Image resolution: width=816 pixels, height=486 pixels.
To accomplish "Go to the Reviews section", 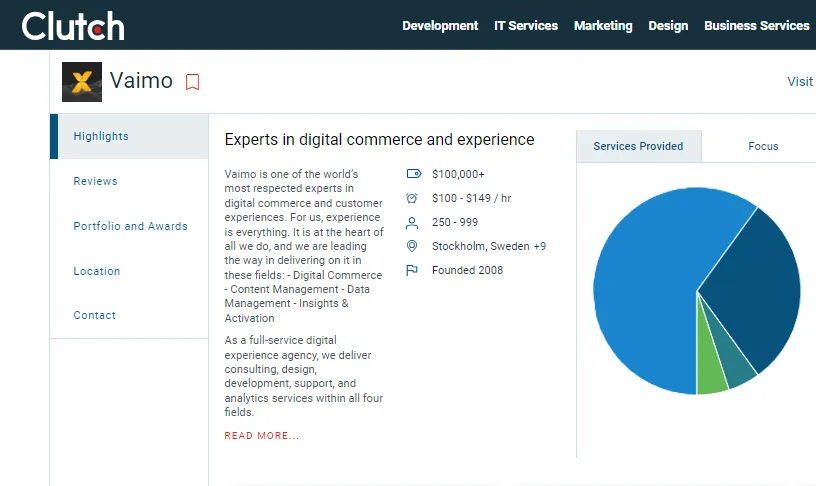I will coord(95,181).
